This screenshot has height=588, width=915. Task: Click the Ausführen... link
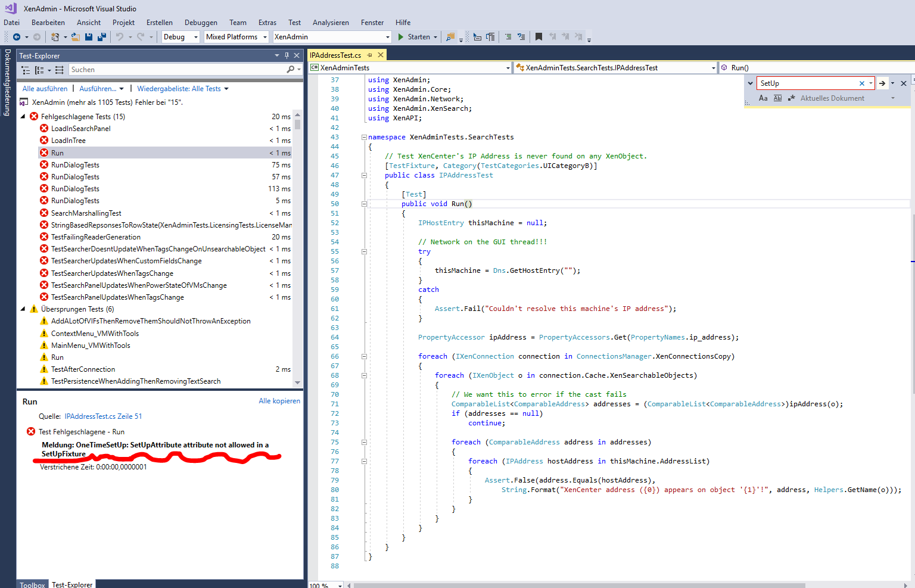(x=98, y=89)
